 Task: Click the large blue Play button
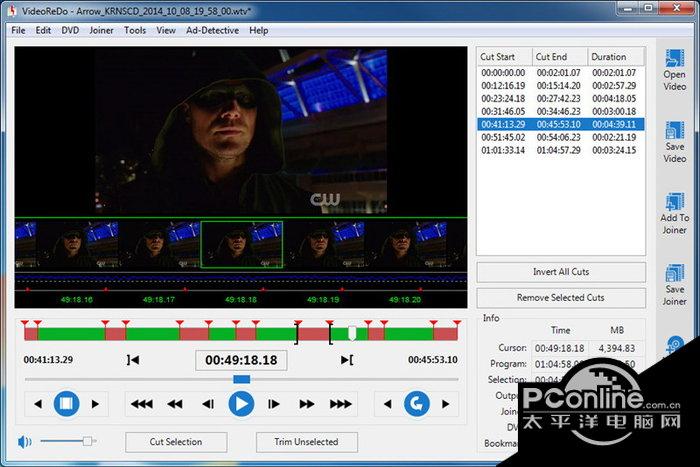coord(241,404)
